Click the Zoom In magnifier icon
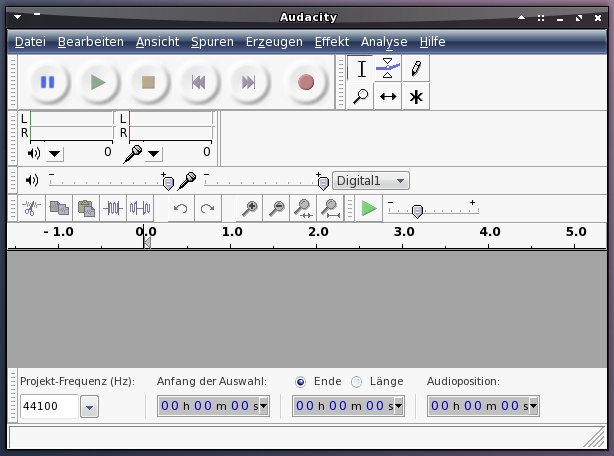Screen dimensions: 614x456 250,208
